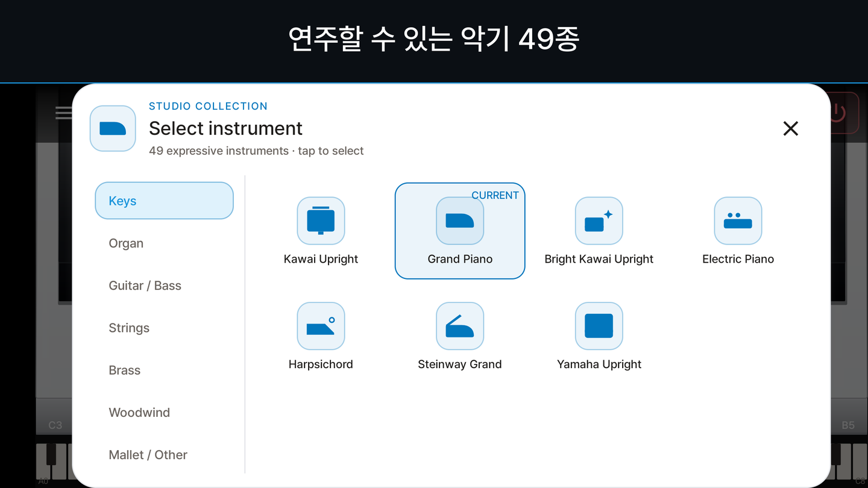Click the Harpsichord label
Viewport: 868px width, 488px height.
pos(321,364)
